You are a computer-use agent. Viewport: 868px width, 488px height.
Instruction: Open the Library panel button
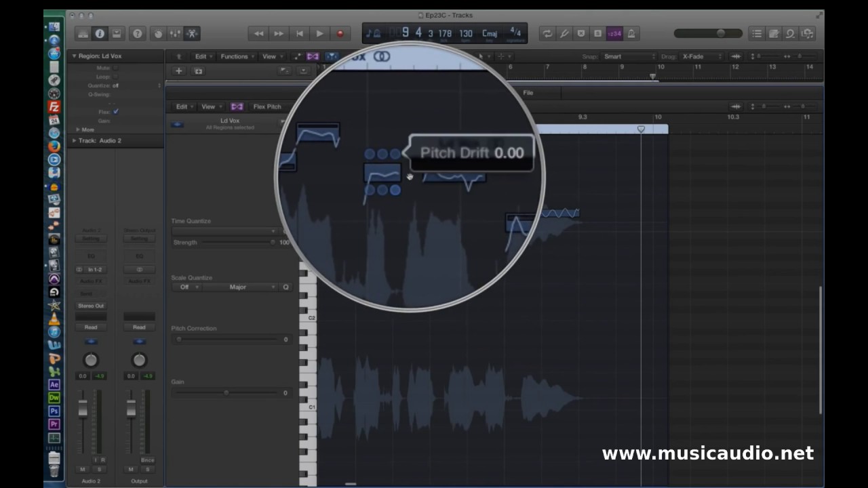point(83,33)
